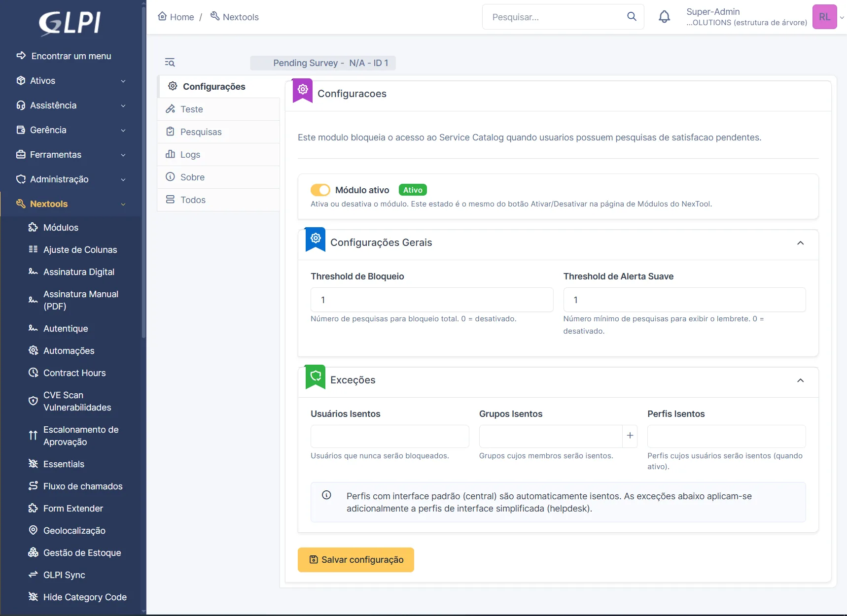Switch to the Teste tab
Viewport: 847px width, 616px height.
[219, 109]
